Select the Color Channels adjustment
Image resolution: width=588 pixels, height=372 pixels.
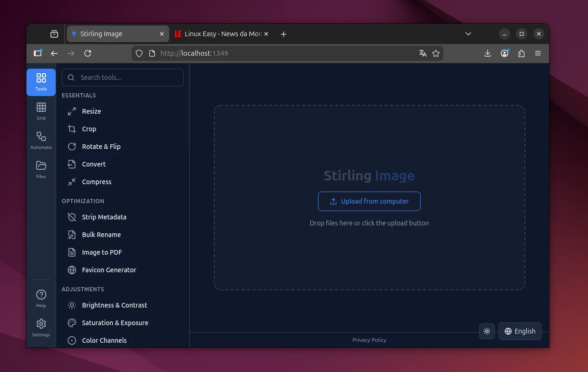pos(104,340)
